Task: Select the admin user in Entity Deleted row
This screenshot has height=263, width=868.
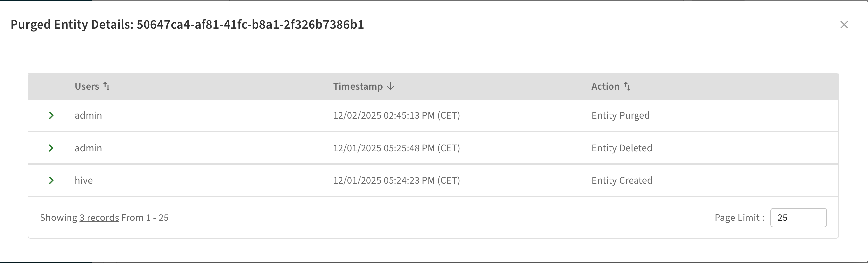Action: click(x=88, y=148)
